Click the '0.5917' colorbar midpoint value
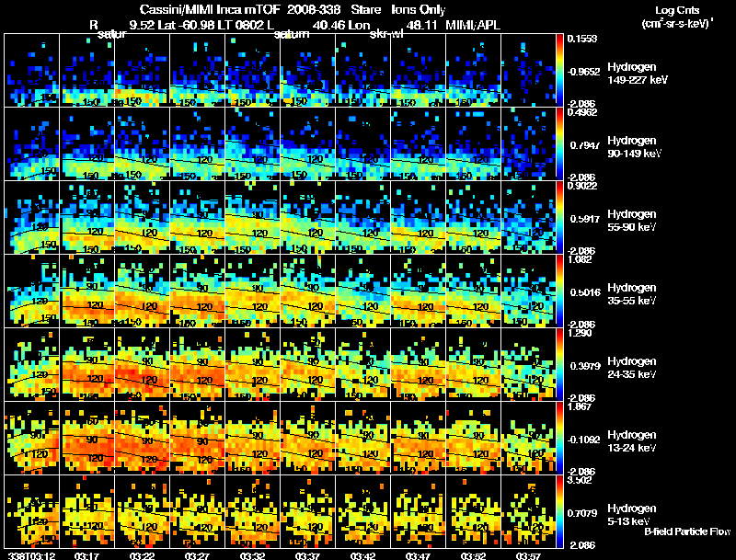The width and height of the screenshot is (736, 560). tap(585, 219)
